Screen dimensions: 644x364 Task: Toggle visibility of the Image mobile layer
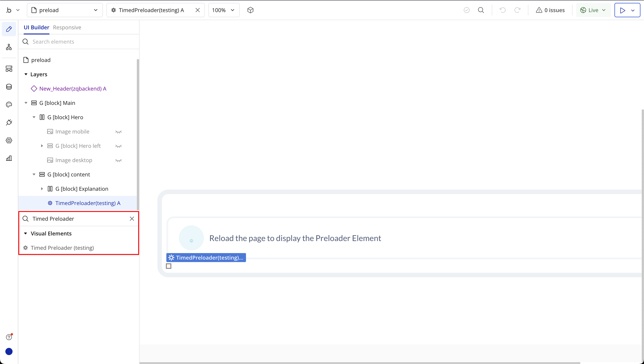[119, 132]
